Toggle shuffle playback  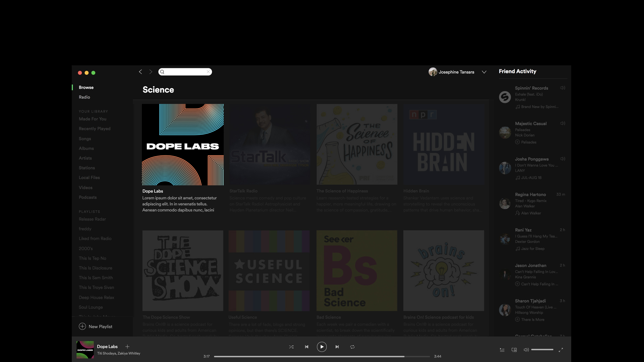pos(291,347)
